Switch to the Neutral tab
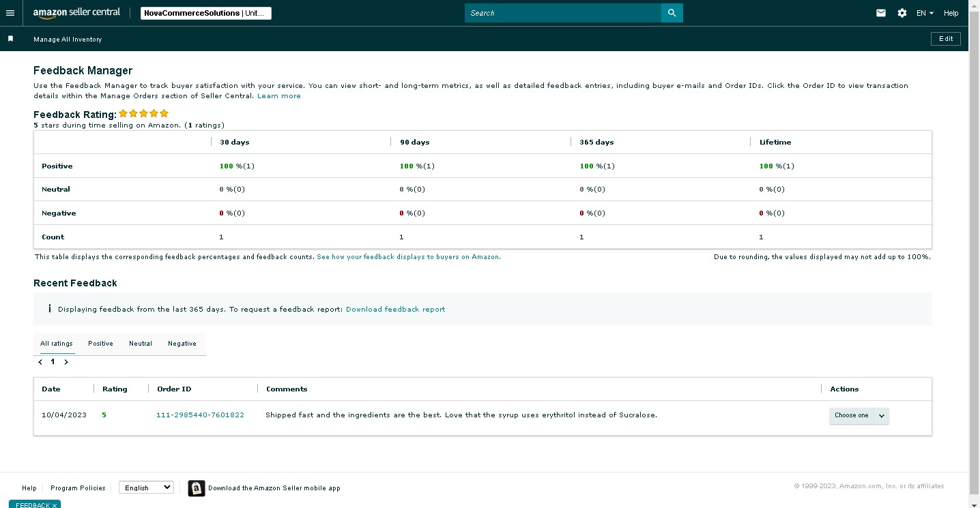Image resolution: width=980 pixels, height=508 pixels. pos(141,344)
